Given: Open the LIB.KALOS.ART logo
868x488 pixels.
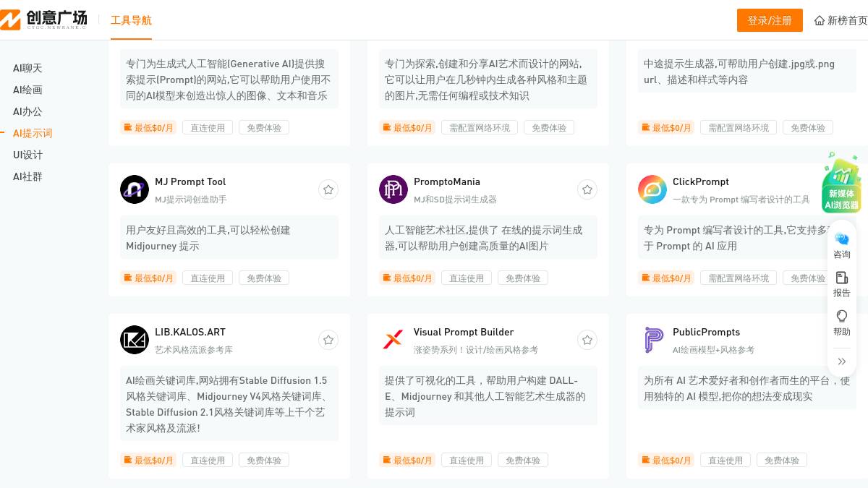Looking at the screenshot, I should point(135,340).
